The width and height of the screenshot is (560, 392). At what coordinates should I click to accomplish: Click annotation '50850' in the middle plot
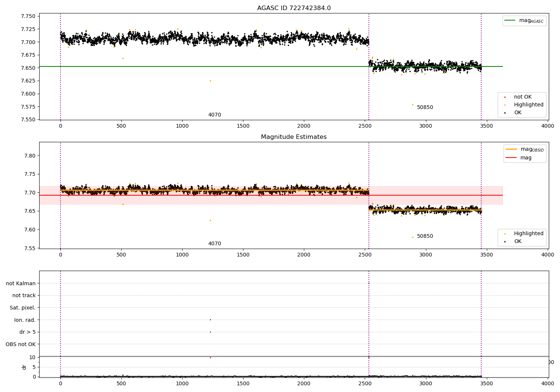coord(425,236)
